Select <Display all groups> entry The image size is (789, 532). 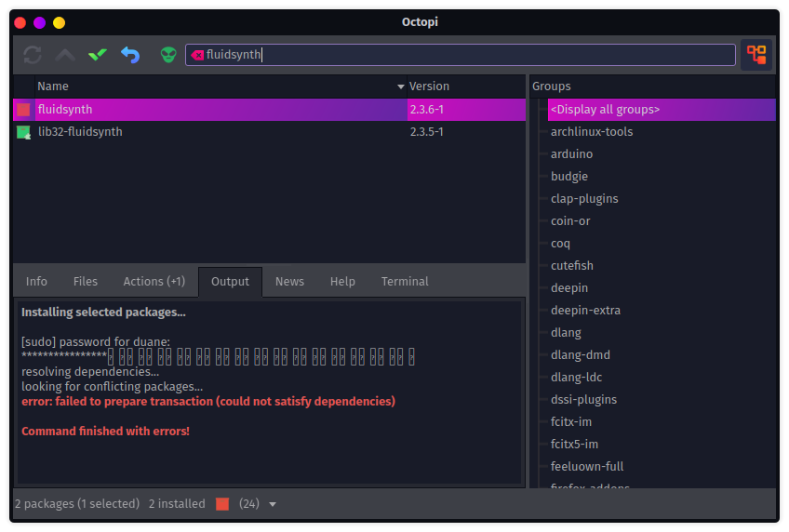(x=662, y=110)
